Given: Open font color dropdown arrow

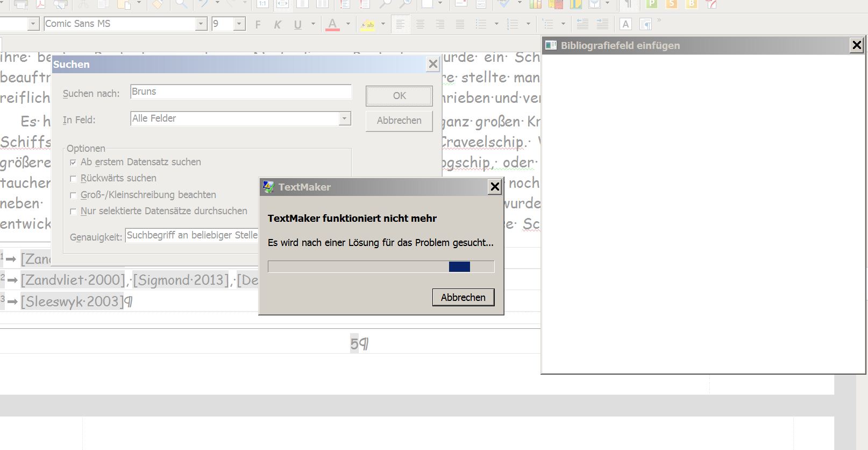Looking at the screenshot, I should (x=348, y=24).
